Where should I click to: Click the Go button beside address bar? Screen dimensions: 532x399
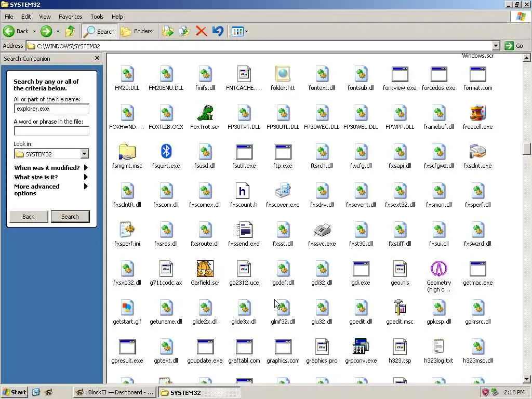[x=514, y=46]
